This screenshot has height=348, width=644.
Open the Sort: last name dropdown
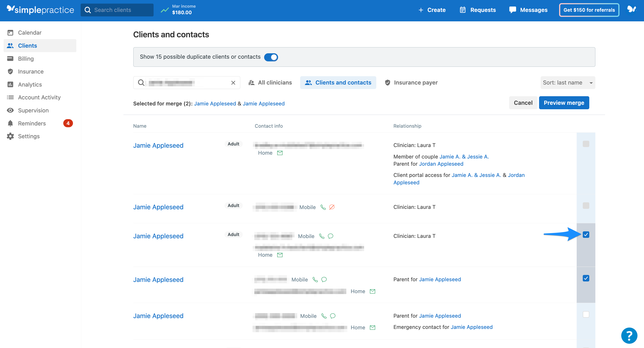pyautogui.click(x=567, y=82)
